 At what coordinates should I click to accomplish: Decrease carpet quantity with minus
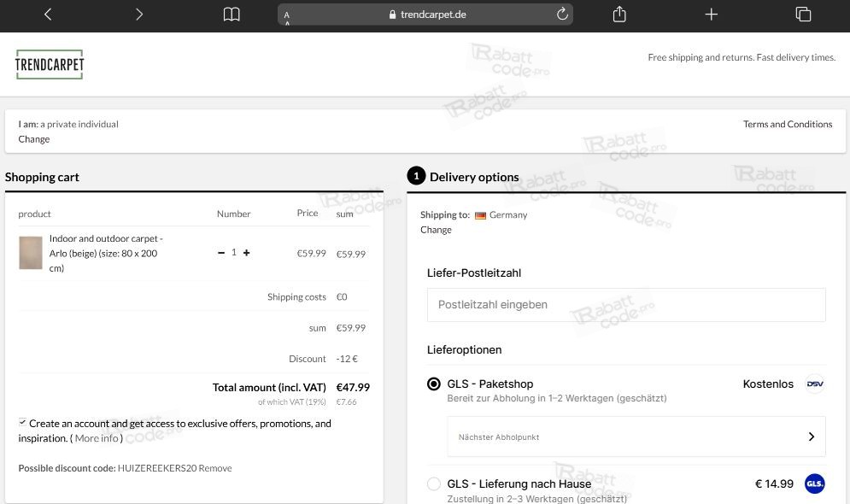(x=221, y=253)
